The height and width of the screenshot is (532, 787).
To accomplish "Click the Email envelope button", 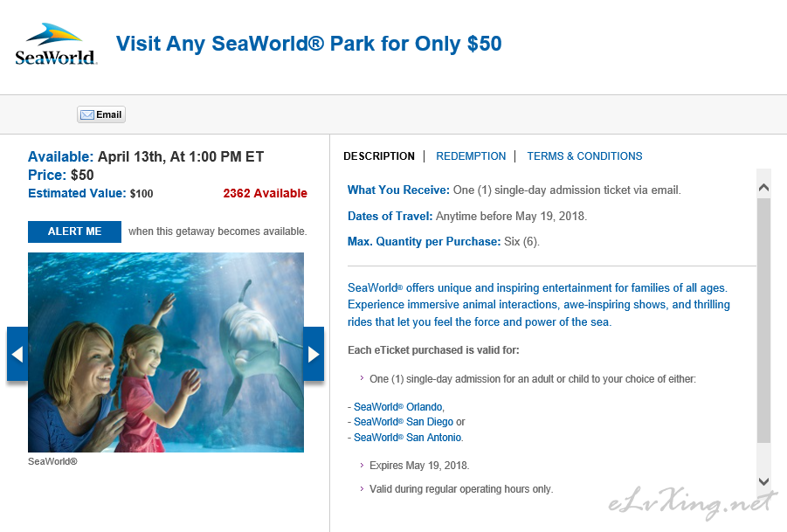I will point(100,114).
